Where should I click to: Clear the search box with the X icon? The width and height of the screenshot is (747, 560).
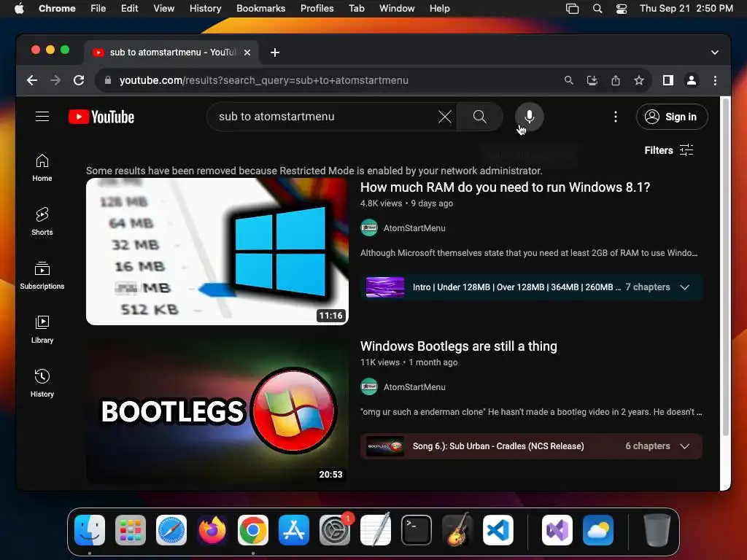444,117
